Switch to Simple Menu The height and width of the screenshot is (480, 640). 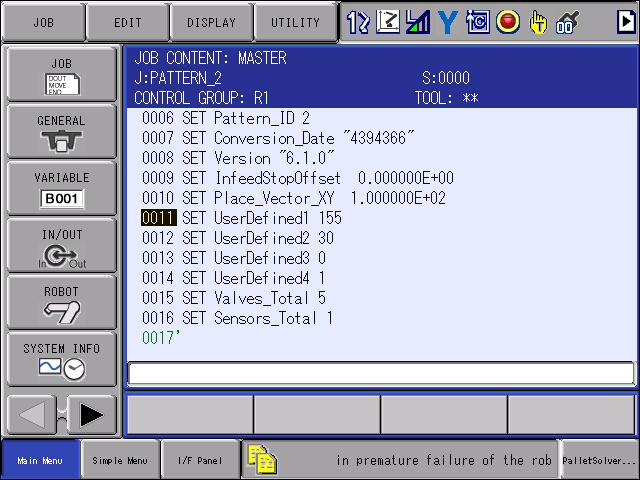[120, 460]
